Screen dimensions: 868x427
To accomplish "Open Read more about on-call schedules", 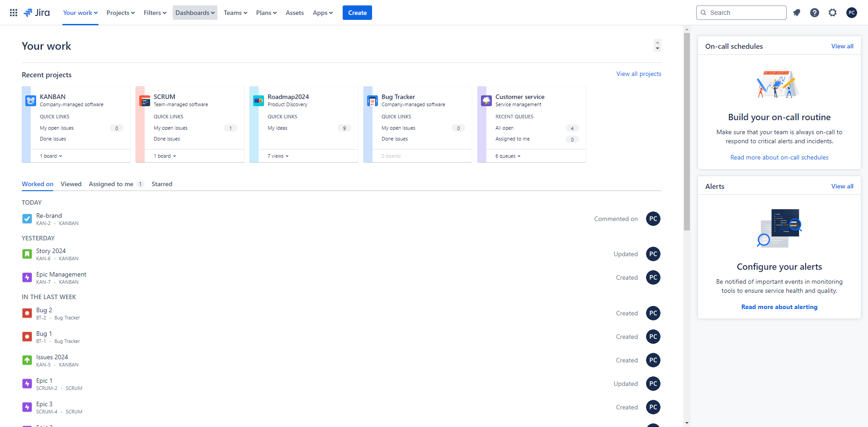I will click(x=779, y=157).
